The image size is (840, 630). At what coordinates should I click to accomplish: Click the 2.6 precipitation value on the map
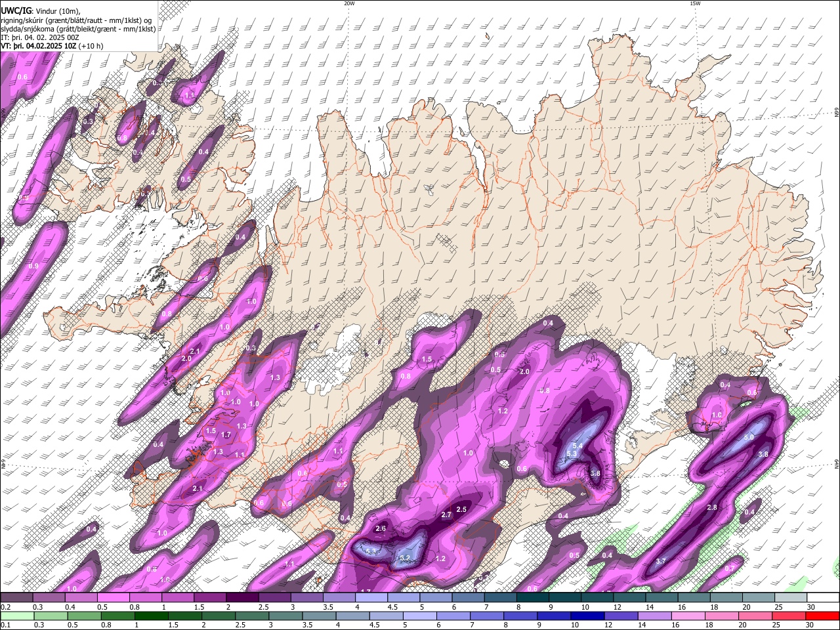pyautogui.click(x=381, y=529)
